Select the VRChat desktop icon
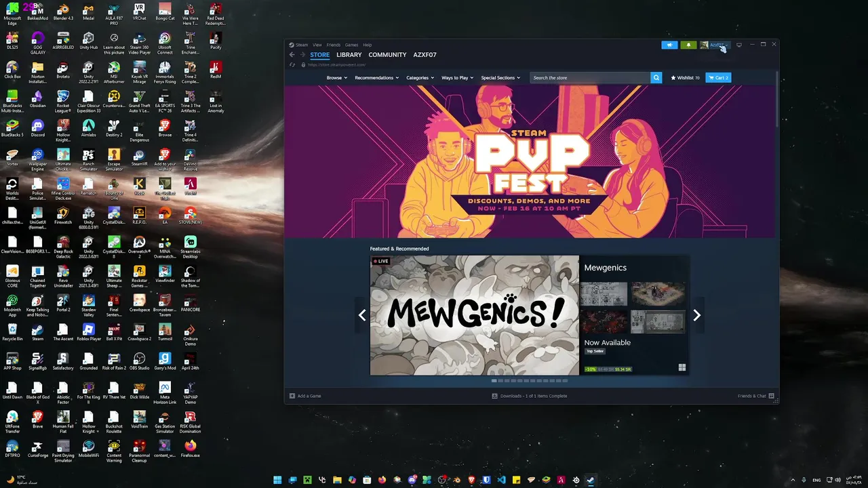Screen dimensions: 868x488 (x=140, y=12)
